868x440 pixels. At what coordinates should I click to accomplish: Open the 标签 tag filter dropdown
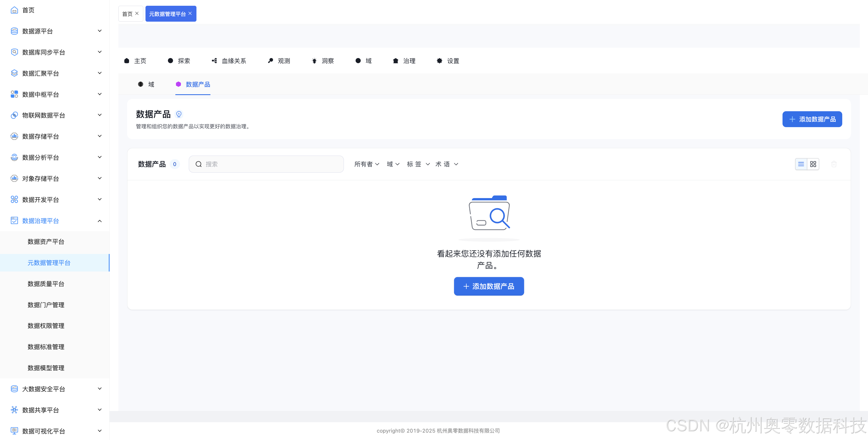pyautogui.click(x=418, y=164)
